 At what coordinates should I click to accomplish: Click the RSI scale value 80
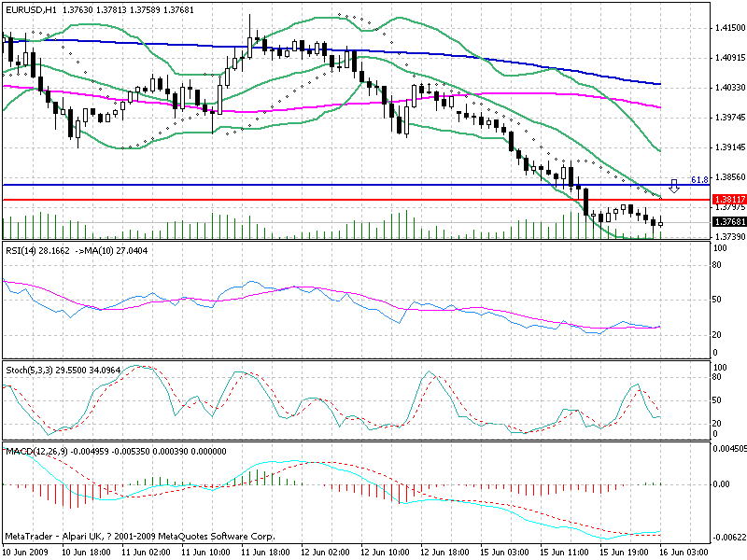tap(717, 265)
